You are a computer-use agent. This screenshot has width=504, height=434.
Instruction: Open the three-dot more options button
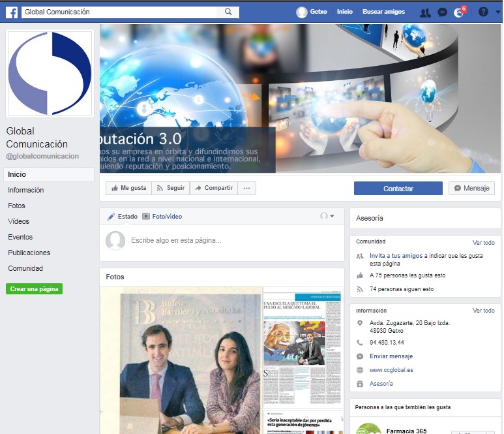tap(246, 188)
